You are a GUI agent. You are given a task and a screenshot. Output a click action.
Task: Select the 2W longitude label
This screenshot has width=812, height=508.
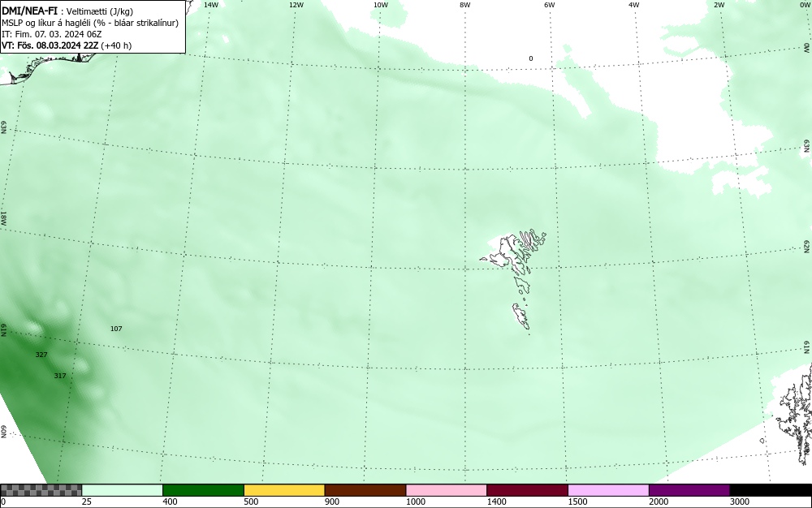(x=719, y=5)
